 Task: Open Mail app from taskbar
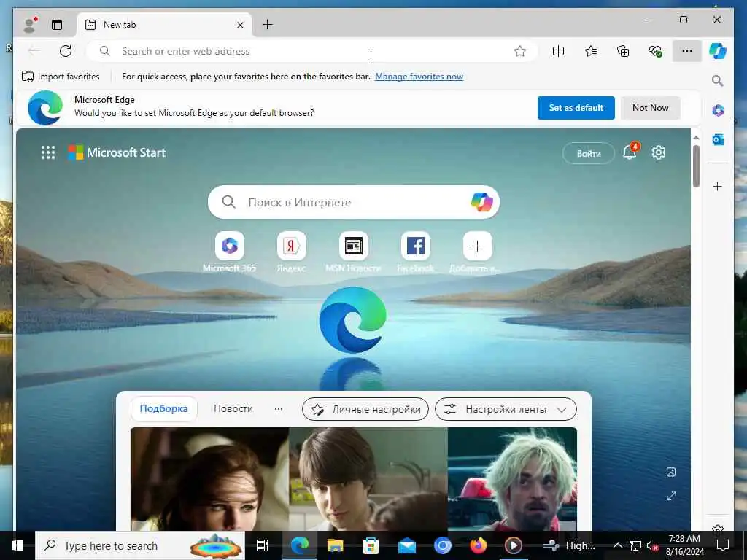click(x=407, y=545)
